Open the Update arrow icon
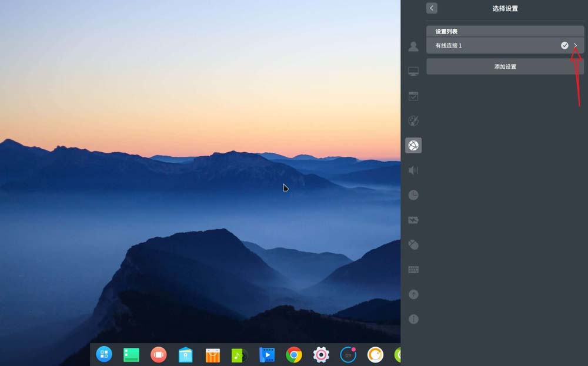Viewport: 588px width, 366px height. 413,294
